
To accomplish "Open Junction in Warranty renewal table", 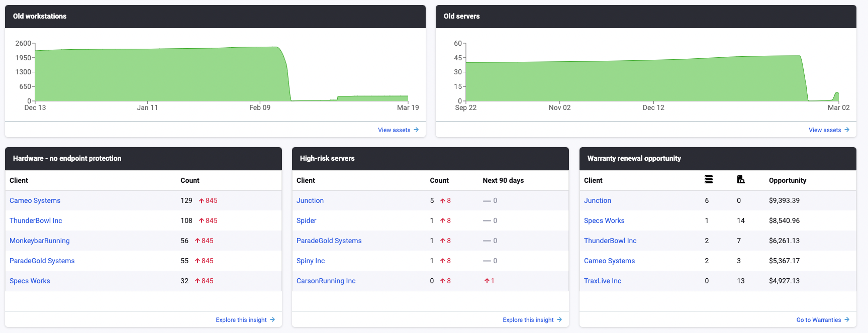I will pyautogui.click(x=598, y=200).
